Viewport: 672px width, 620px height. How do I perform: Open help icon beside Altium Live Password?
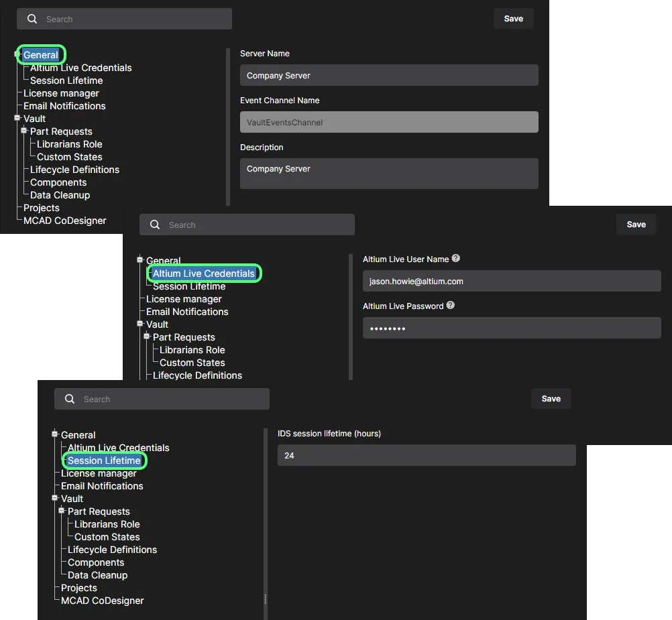point(451,305)
